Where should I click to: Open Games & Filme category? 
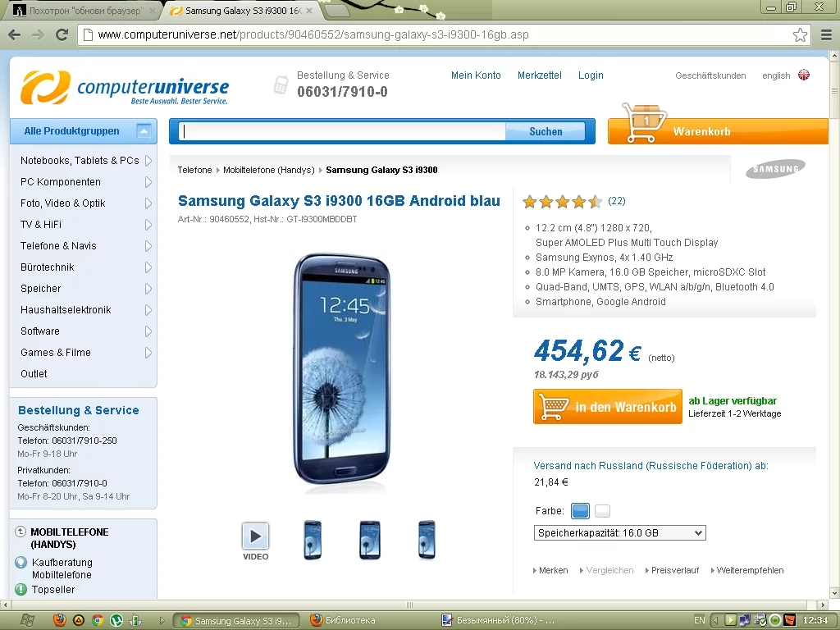tap(56, 353)
